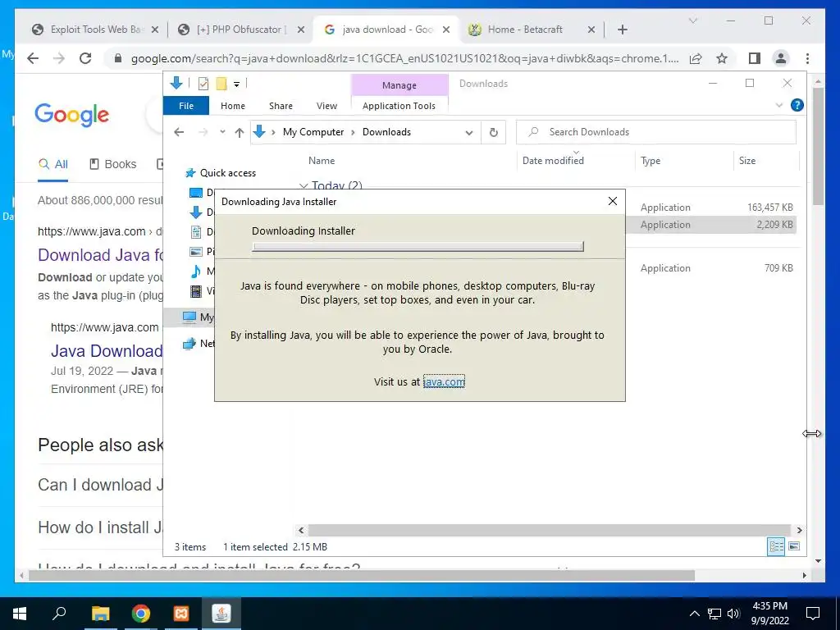Click XAMPP icon on taskbar

(181, 614)
